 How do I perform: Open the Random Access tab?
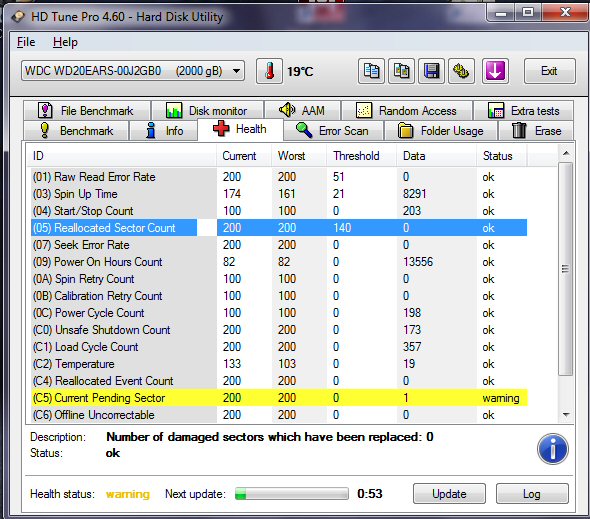(x=407, y=110)
